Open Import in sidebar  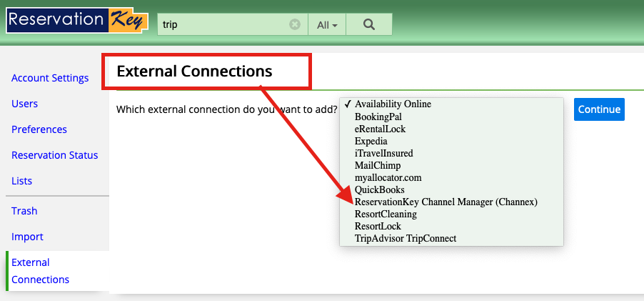pos(27,237)
